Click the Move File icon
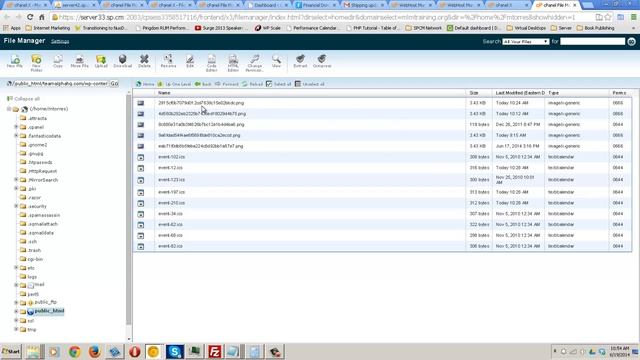 pyautogui.click(x=79, y=61)
